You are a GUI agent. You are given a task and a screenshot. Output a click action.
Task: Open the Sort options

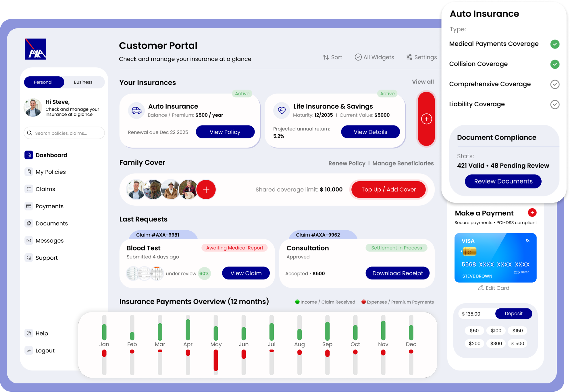[x=332, y=57]
